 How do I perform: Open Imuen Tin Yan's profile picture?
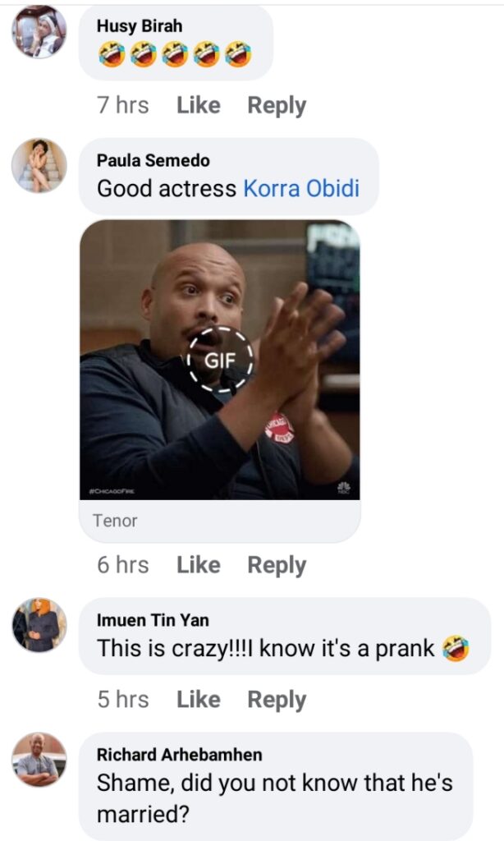tap(39, 625)
